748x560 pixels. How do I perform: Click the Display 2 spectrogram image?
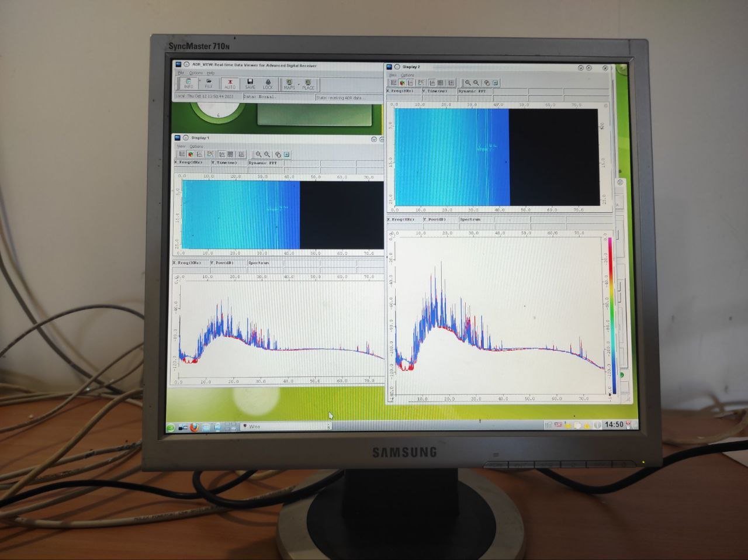pyautogui.click(x=496, y=157)
